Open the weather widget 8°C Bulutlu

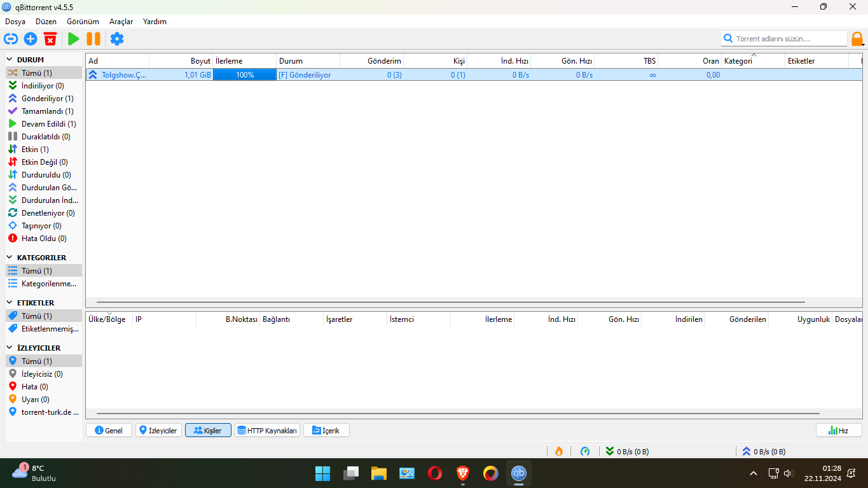click(35, 473)
